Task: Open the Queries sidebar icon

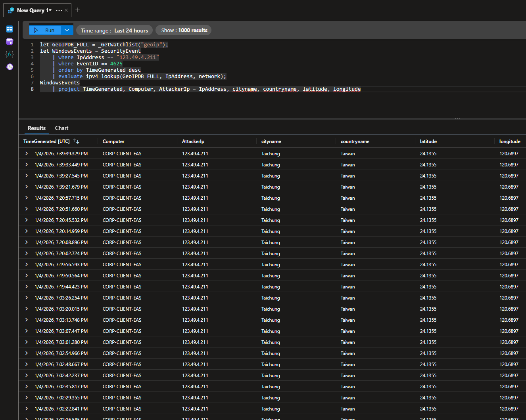Action: pyautogui.click(x=10, y=42)
